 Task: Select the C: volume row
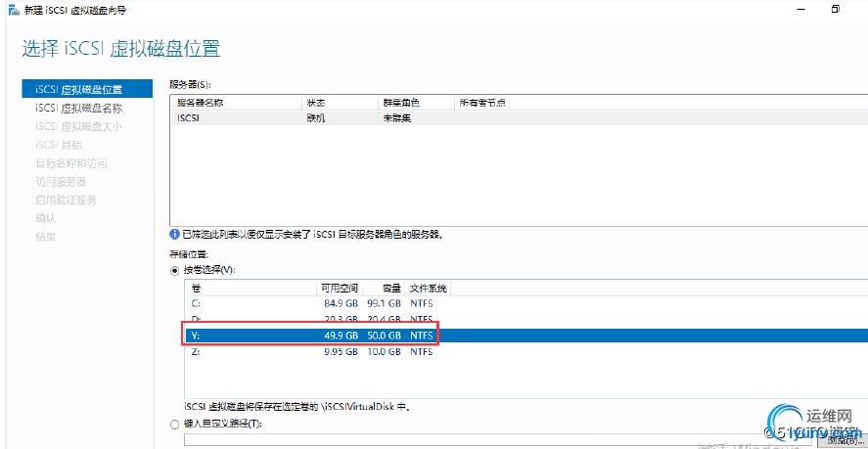pyautogui.click(x=526, y=304)
